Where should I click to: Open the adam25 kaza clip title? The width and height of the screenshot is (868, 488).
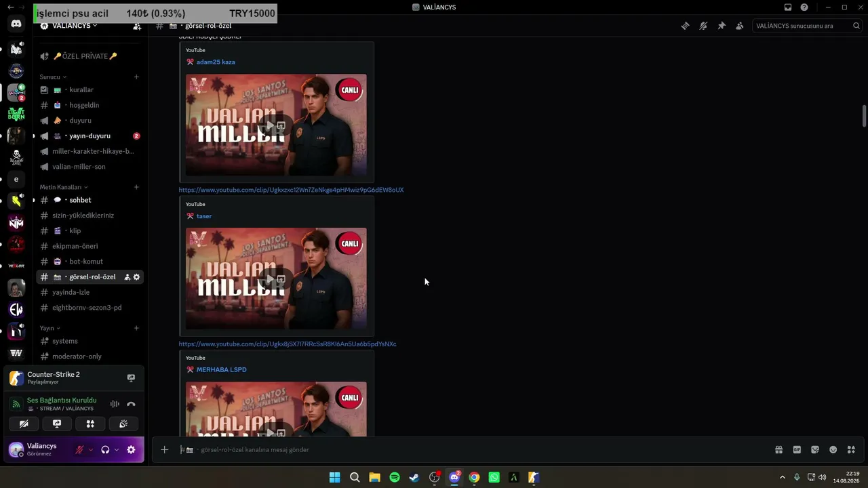[216, 62]
